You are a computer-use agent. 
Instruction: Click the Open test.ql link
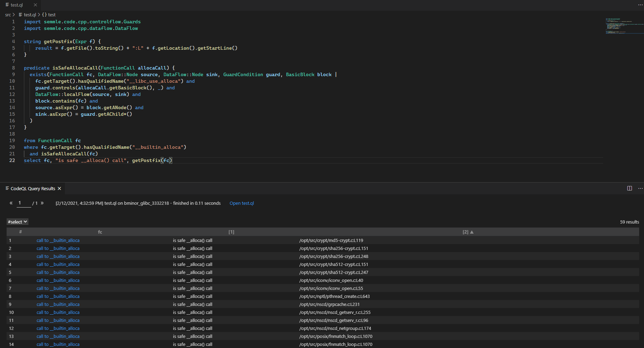tap(242, 203)
